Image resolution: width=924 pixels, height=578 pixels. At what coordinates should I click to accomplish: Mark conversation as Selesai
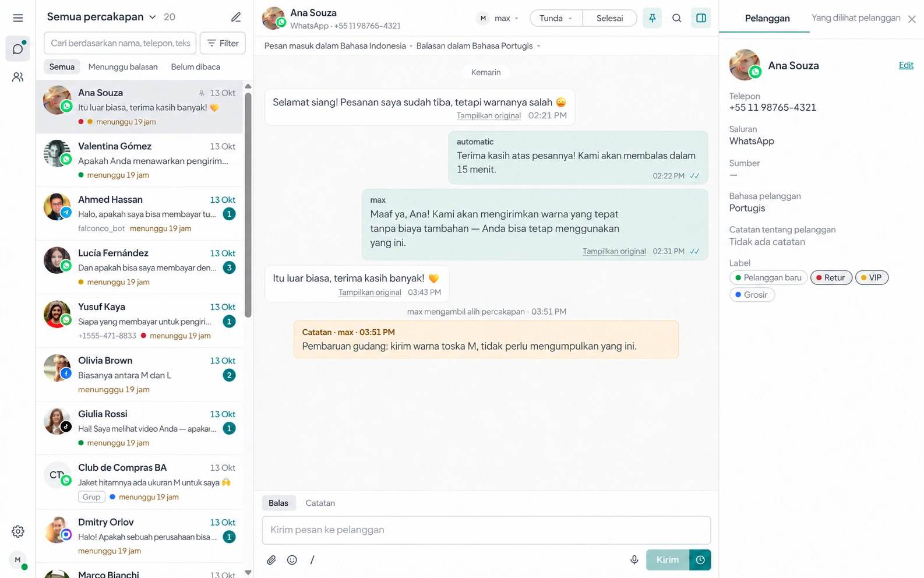609,18
